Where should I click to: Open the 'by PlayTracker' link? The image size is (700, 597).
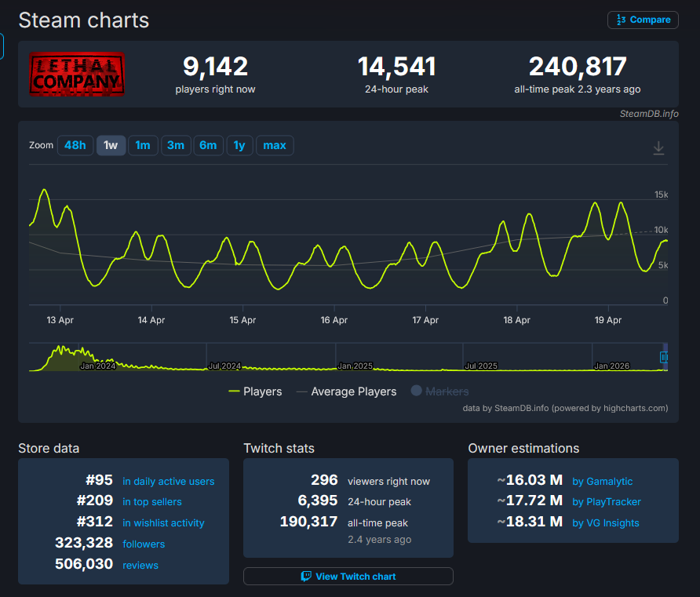tap(607, 502)
